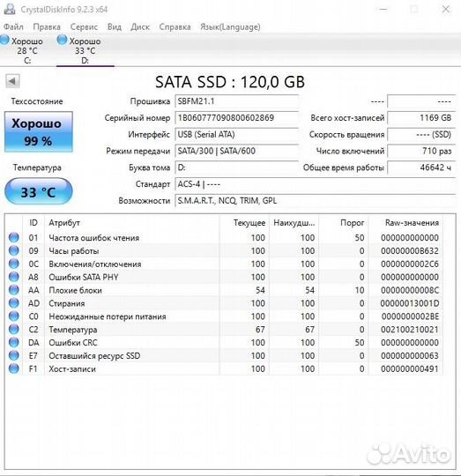The width and height of the screenshot is (461, 476).
Task: Click the standard field ACS-4
Action: click(x=316, y=184)
